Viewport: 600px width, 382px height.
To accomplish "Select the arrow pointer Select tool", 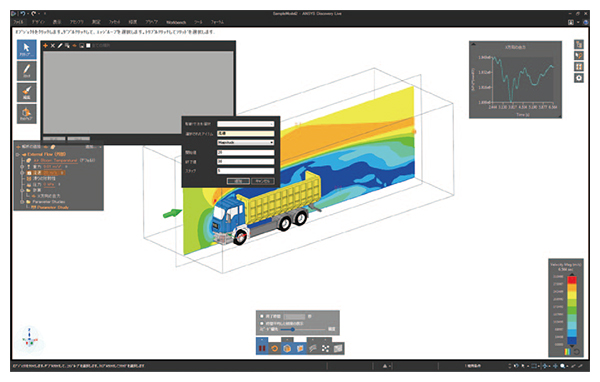I will [x=27, y=49].
